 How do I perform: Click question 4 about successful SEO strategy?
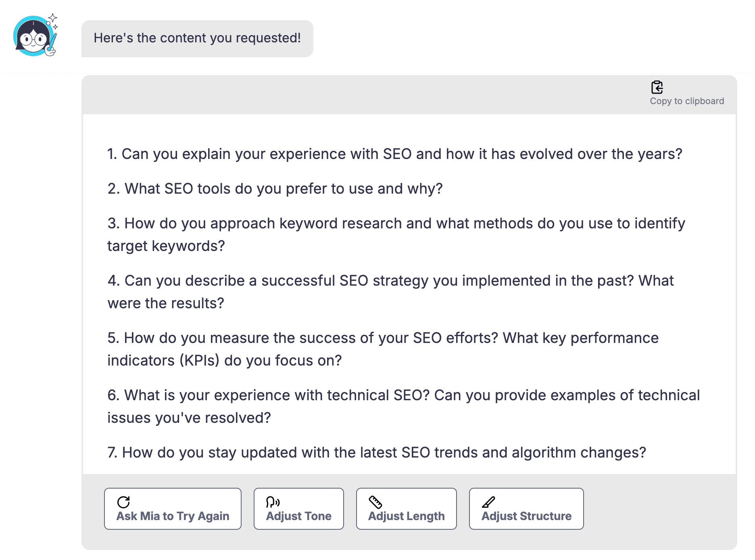(390, 291)
